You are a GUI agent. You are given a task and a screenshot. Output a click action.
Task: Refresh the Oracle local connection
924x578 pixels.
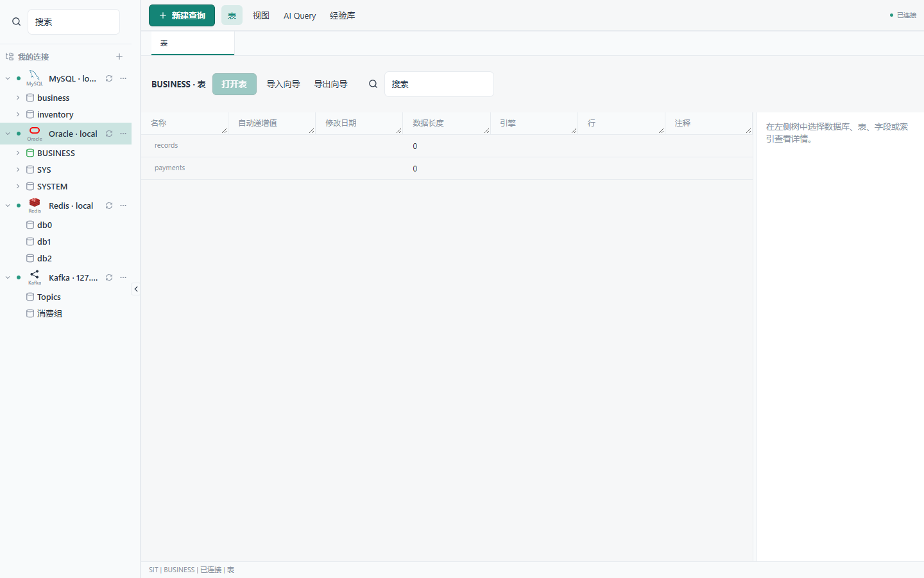[x=109, y=134]
